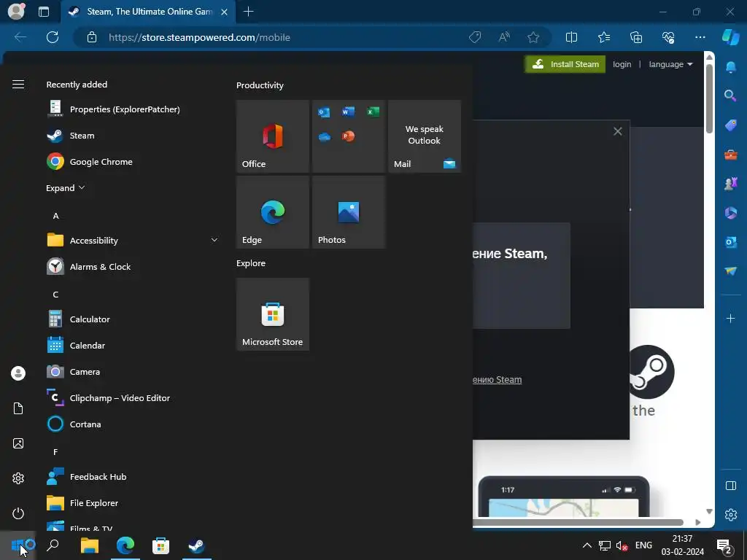
Task: Show hidden system tray icons
Action: [x=587, y=545]
